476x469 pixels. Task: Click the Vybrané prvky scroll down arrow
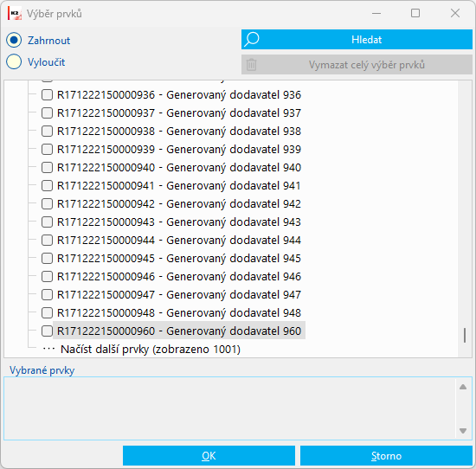463,431
